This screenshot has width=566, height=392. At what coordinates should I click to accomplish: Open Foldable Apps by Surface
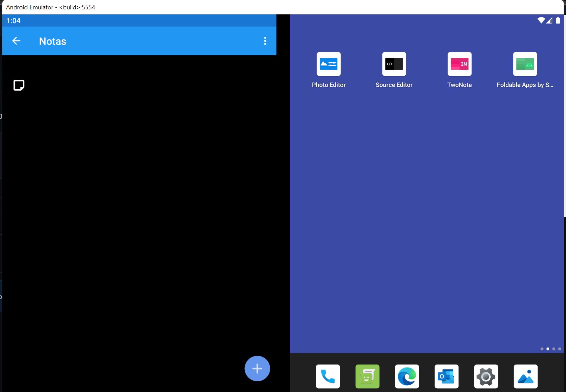click(525, 64)
